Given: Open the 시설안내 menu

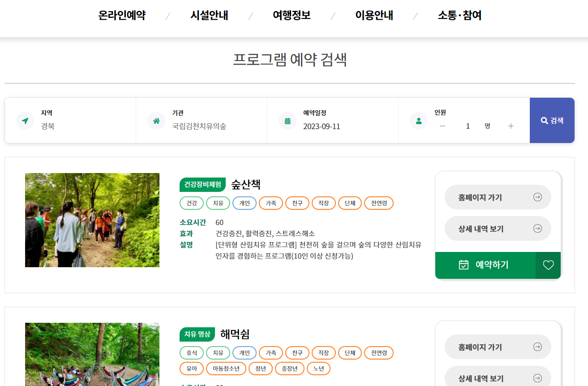Looking at the screenshot, I should click(209, 15).
